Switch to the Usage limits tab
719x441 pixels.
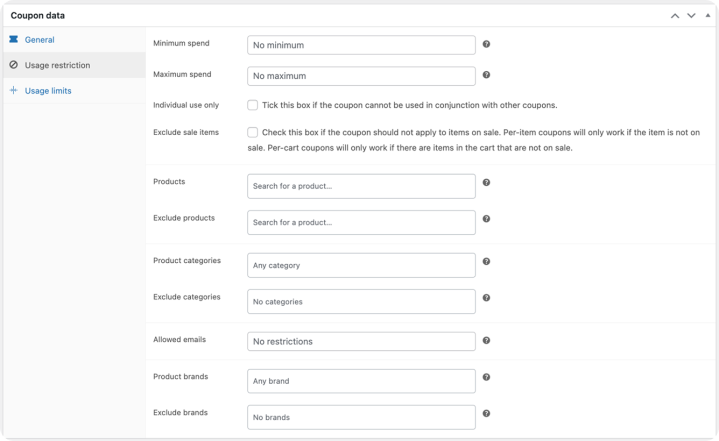[x=48, y=91]
